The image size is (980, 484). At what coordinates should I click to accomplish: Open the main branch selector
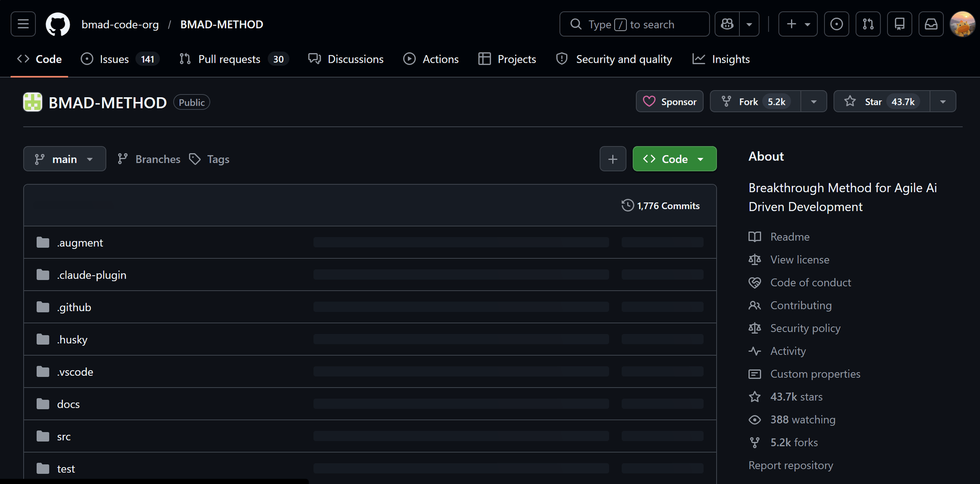tap(65, 159)
